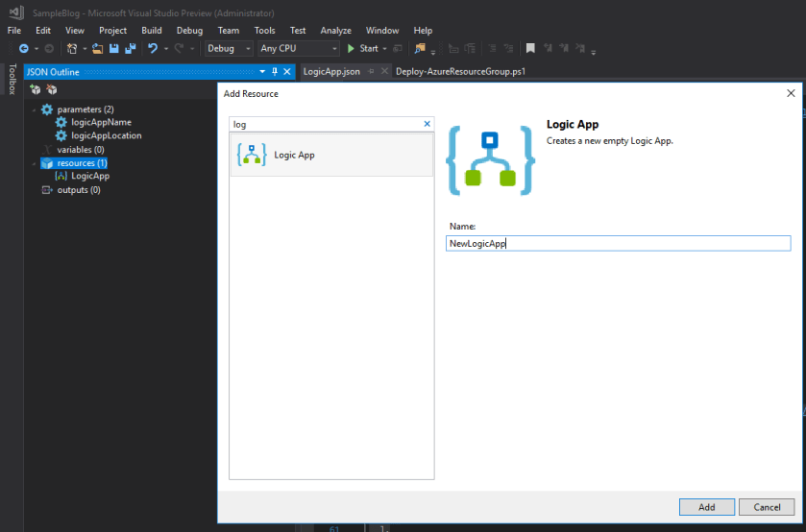Click the bookmark toolbar icon
The width and height of the screenshot is (806, 532).
coord(529,48)
